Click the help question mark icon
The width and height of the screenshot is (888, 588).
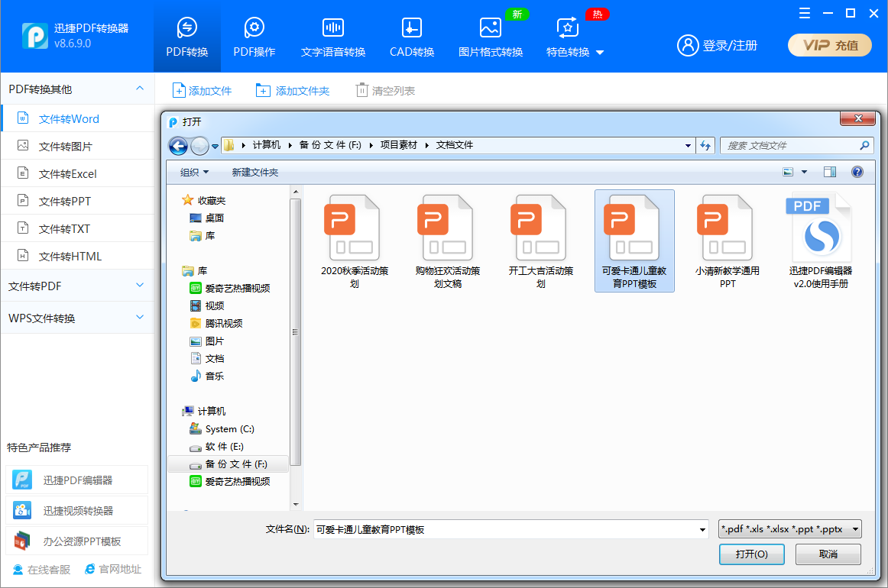coord(857,172)
